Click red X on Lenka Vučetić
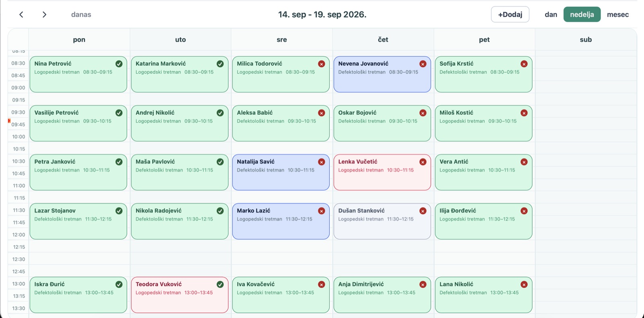 pyautogui.click(x=423, y=162)
